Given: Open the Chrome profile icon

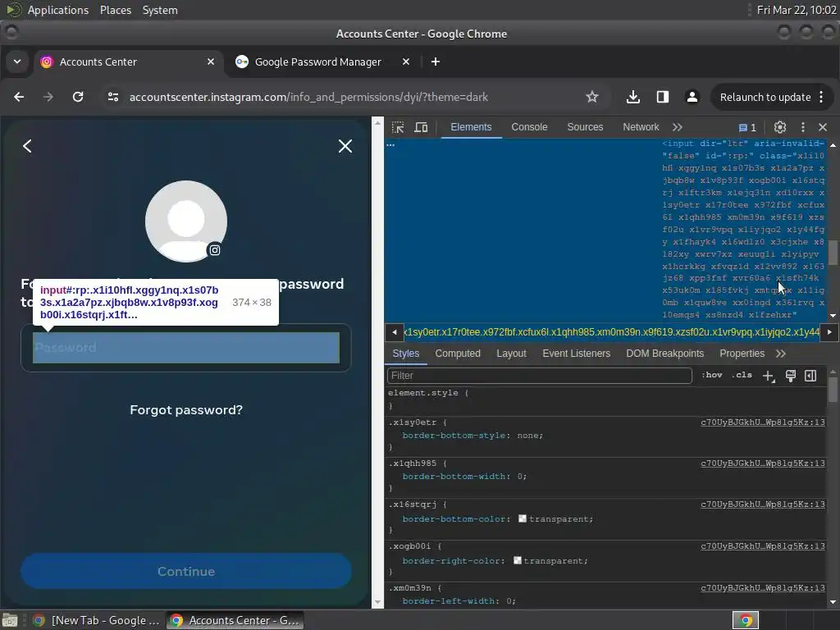Looking at the screenshot, I should (x=692, y=97).
